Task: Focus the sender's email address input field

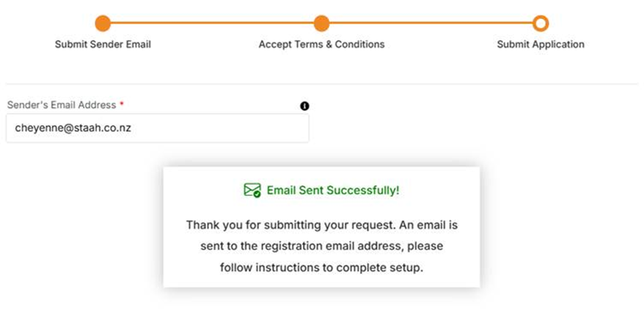Action: point(147,128)
